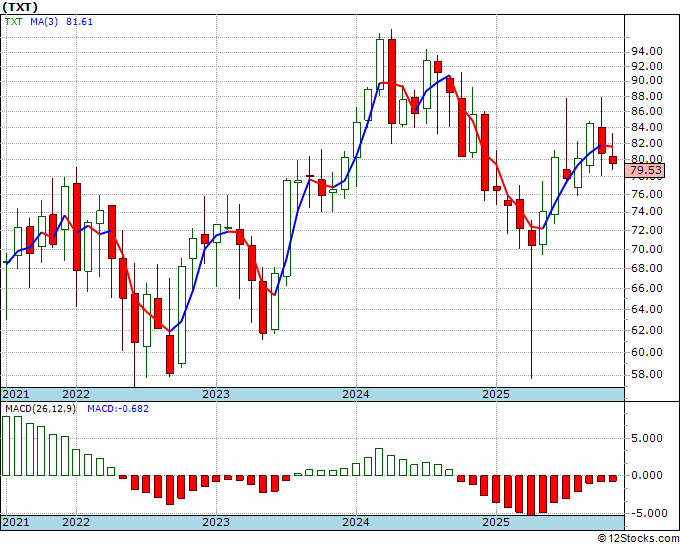Image resolution: width=680 pixels, height=546 pixels.
Task: Click the 2025 label on MACD timeline
Action: click(x=497, y=522)
